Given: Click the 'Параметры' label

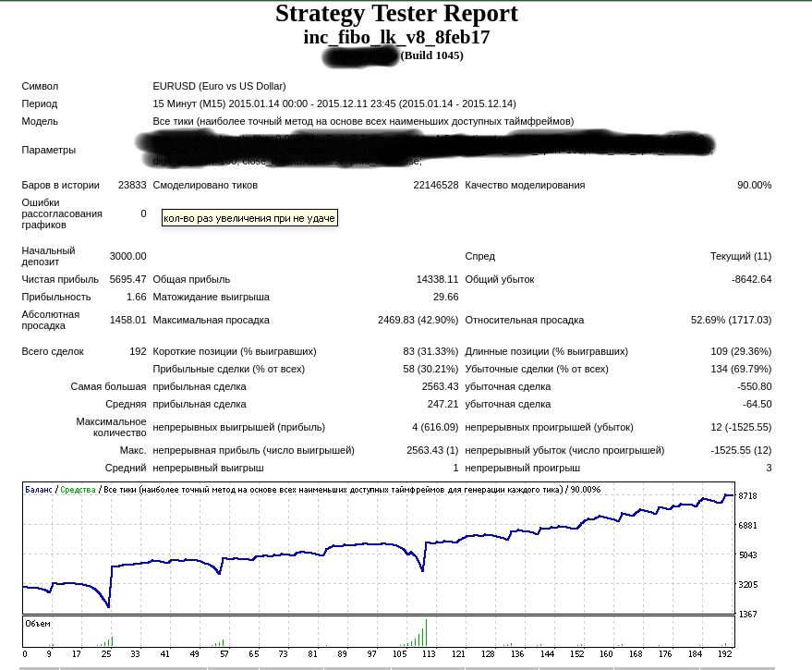Looking at the screenshot, I should click(x=49, y=150).
